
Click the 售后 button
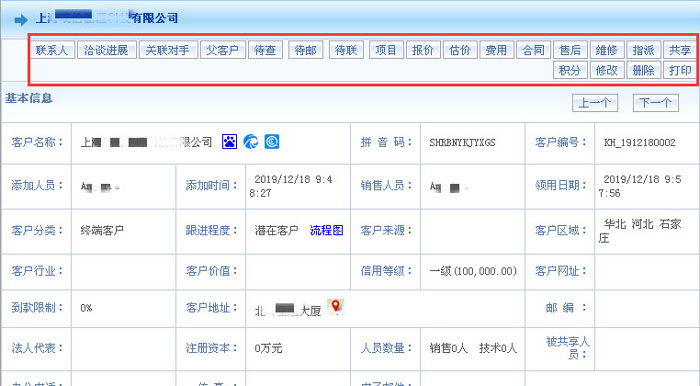[x=570, y=50]
